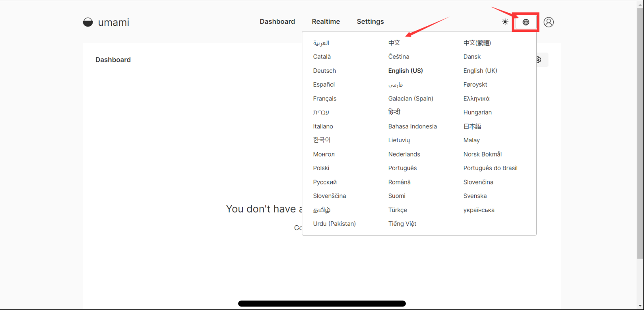Select 日本語 language
Viewport: 644px width, 310px height.
[x=472, y=126]
